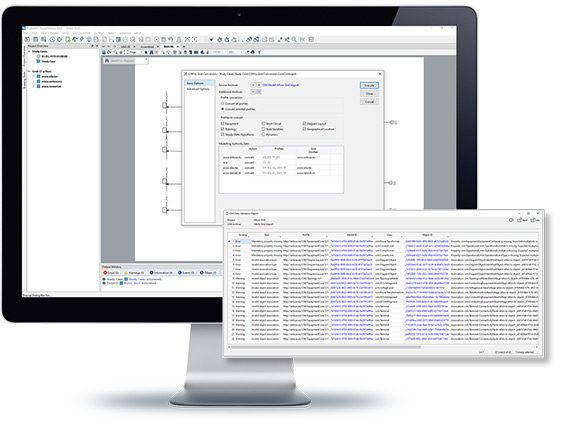Open the Source Archive dropdown arrow

253,85
